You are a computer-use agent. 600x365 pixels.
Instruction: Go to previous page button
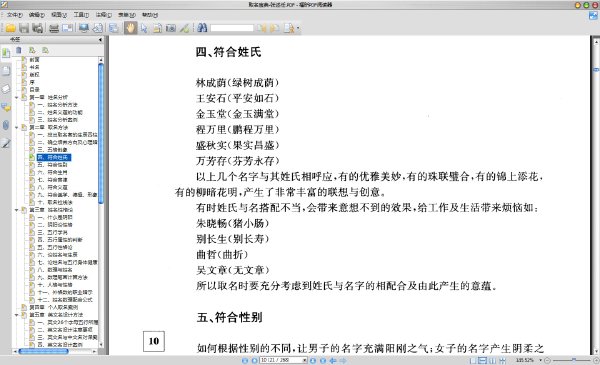coord(254,360)
